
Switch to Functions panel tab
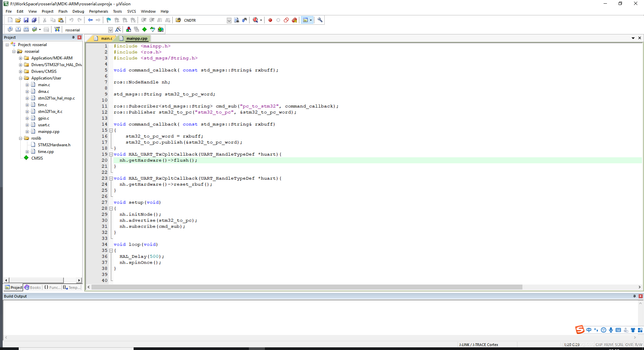click(x=52, y=287)
